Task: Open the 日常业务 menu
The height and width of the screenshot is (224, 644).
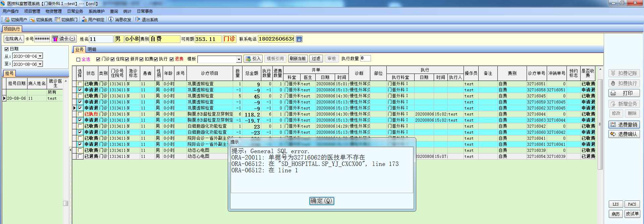Action: tap(75, 11)
